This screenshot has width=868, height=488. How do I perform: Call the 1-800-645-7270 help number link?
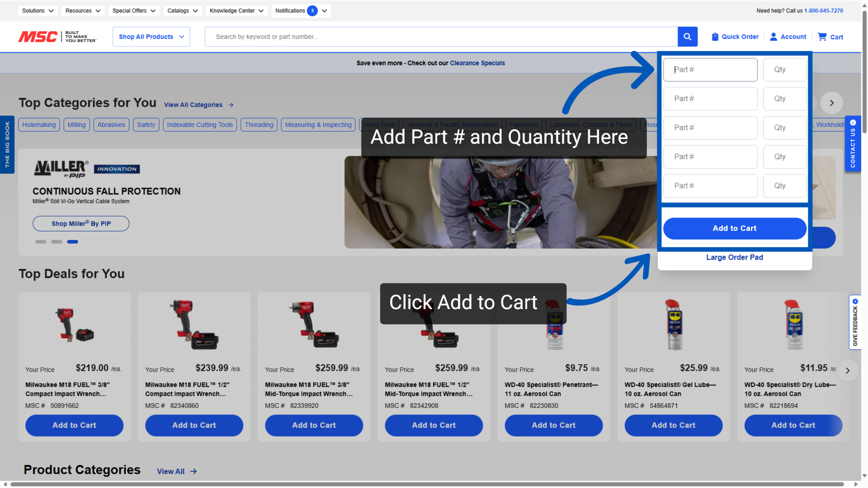[x=824, y=11]
